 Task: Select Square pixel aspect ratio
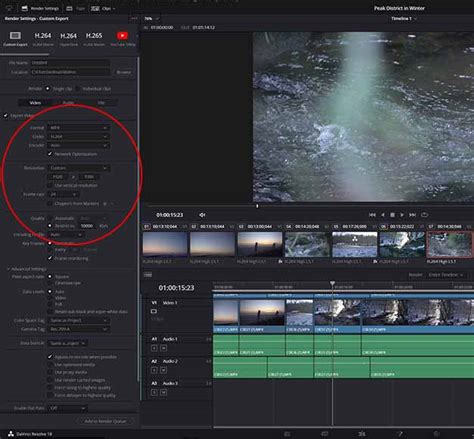click(50, 276)
